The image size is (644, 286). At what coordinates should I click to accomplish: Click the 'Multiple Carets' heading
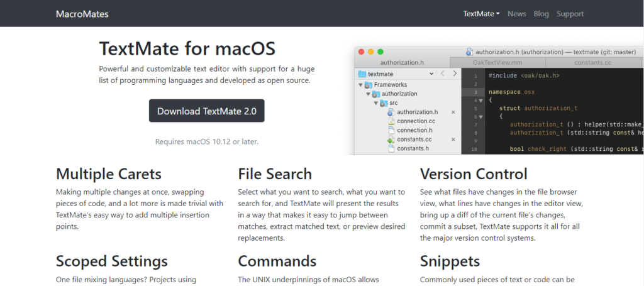108,174
